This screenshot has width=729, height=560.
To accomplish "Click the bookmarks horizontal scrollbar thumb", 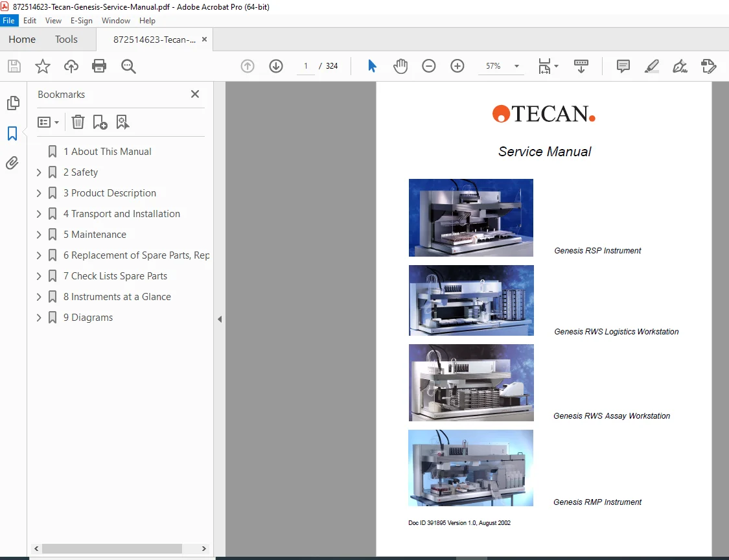I will tap(112, 549).
